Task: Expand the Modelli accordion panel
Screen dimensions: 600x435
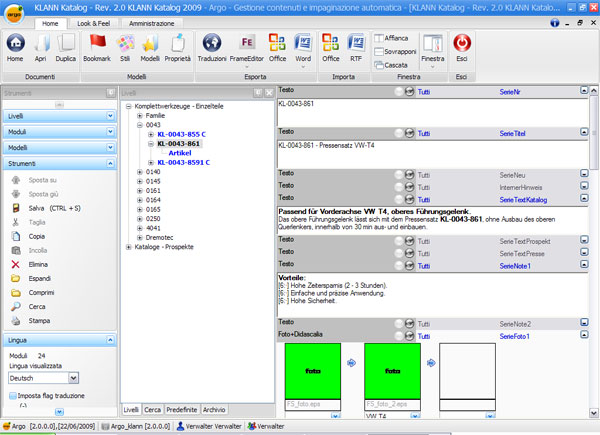Action: coord(110,148)
